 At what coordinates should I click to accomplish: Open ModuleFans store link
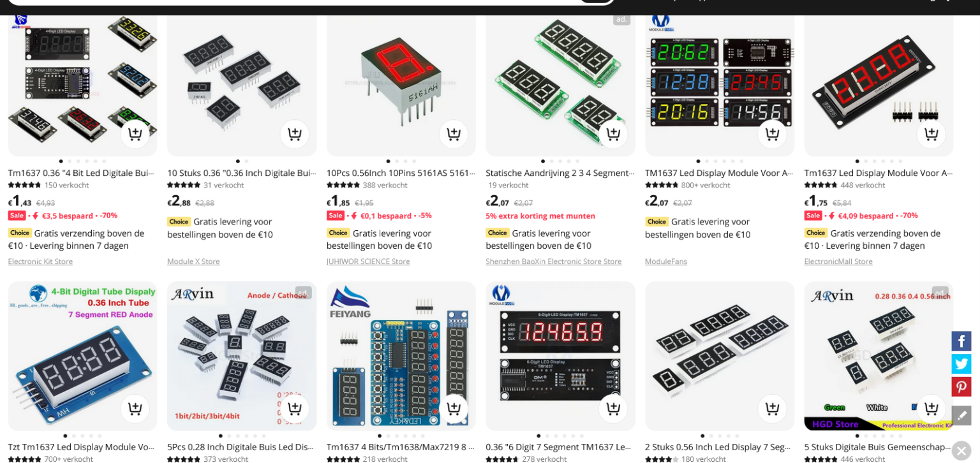pos(666,261)
